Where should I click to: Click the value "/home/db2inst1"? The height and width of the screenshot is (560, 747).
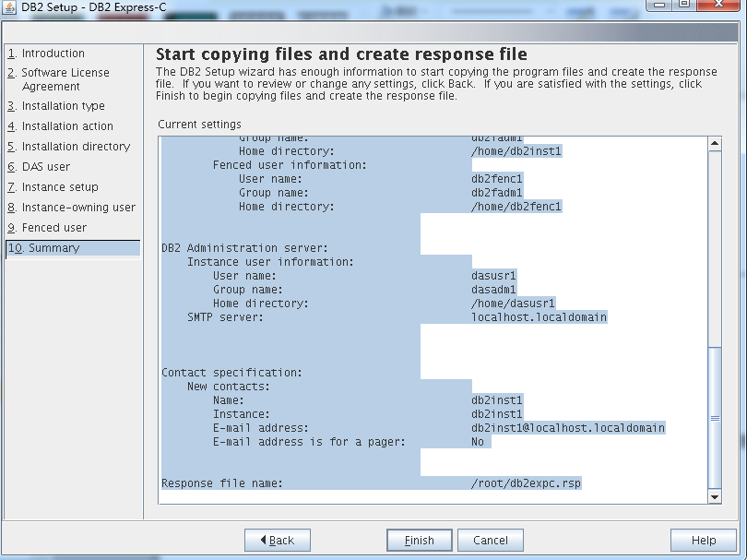pyautogui.click(x=516, y=151)
